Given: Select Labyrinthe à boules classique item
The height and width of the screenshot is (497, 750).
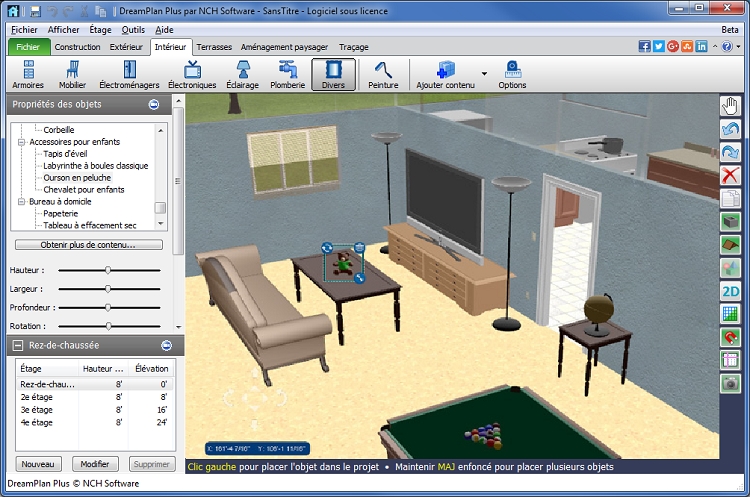Looking at the screenshot, I should tap(96, 166).
